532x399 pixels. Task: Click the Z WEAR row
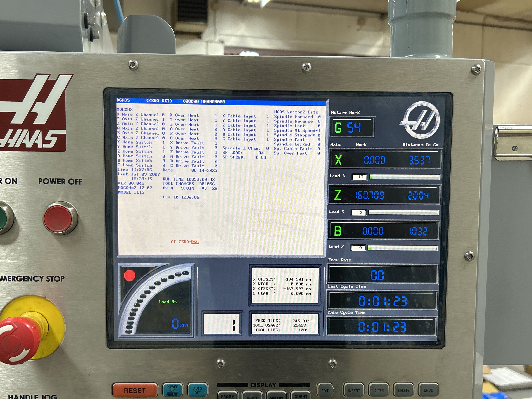[282, 293]
